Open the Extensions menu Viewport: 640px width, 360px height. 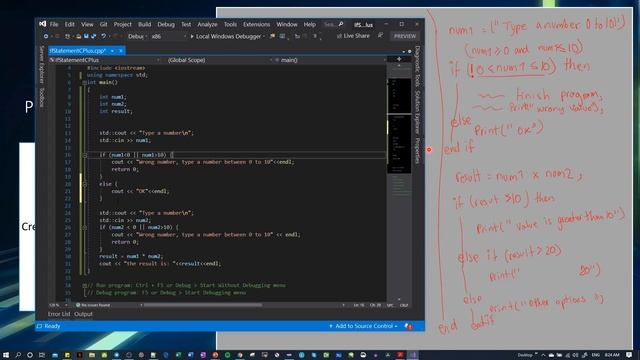point(256,24)
